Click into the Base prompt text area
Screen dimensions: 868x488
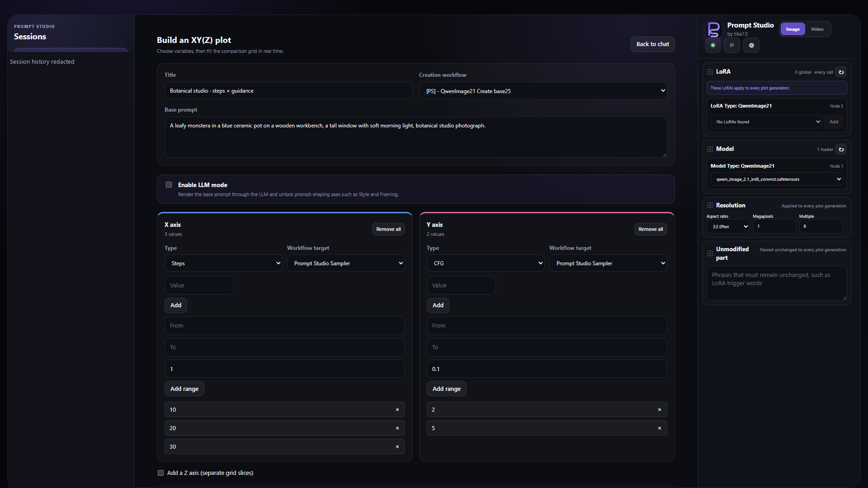416,137
